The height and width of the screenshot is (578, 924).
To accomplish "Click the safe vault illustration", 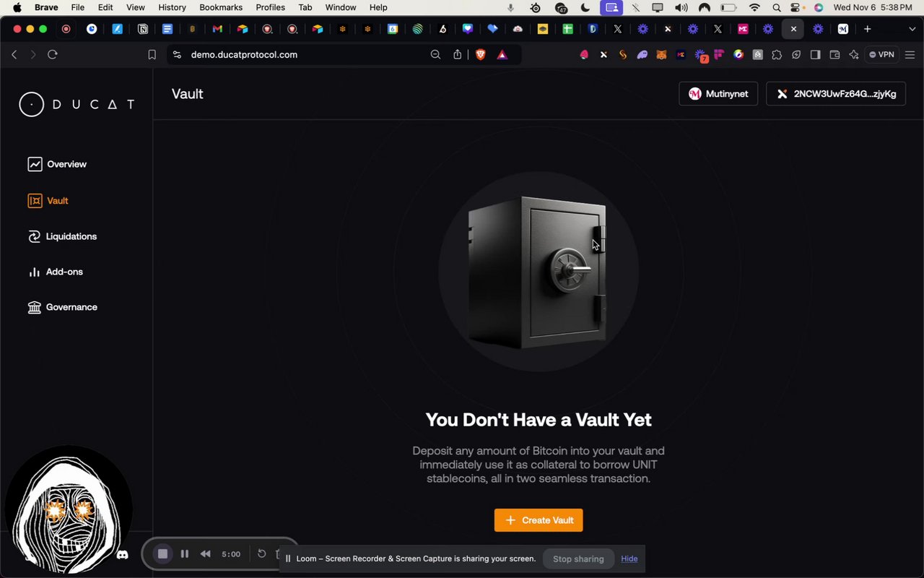I will pyautogui.click(x=539, y=272).
